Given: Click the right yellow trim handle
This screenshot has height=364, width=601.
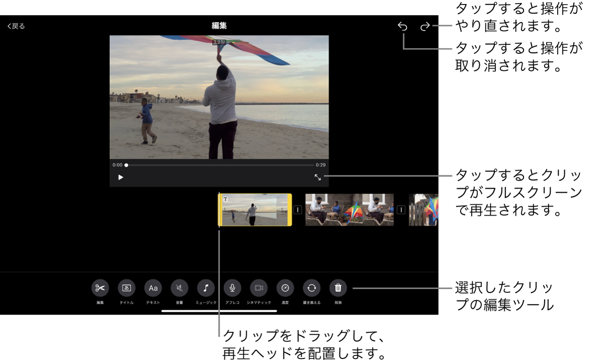Looking at the screenshot, I should pyautogui.click(x=290, y=210).
